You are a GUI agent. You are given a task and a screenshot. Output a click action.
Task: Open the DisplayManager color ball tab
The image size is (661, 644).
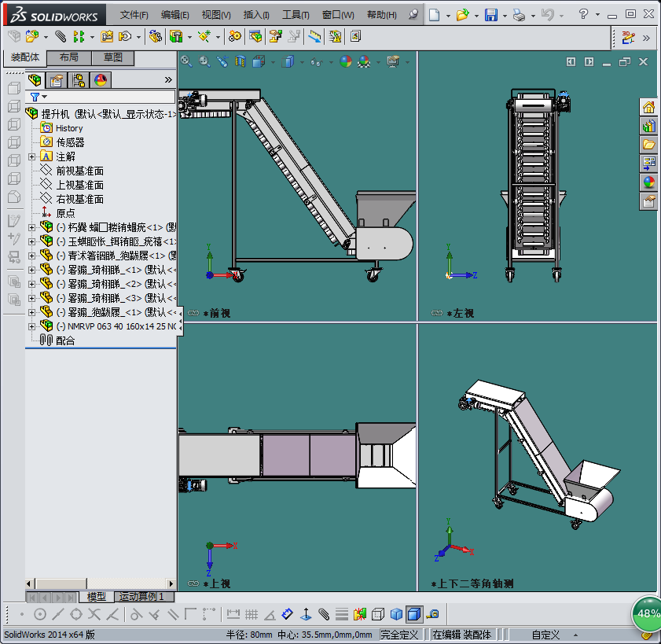point(101,79)
